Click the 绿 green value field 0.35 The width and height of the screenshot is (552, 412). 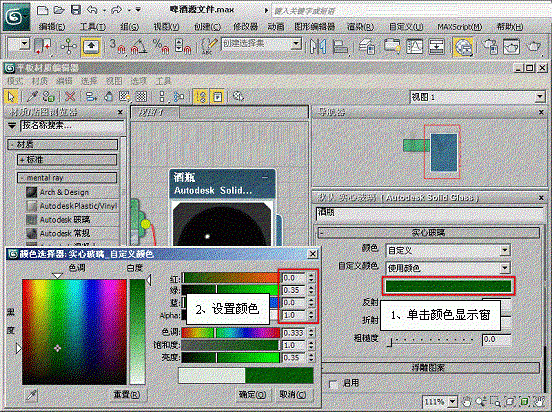[x=294, y=291]
